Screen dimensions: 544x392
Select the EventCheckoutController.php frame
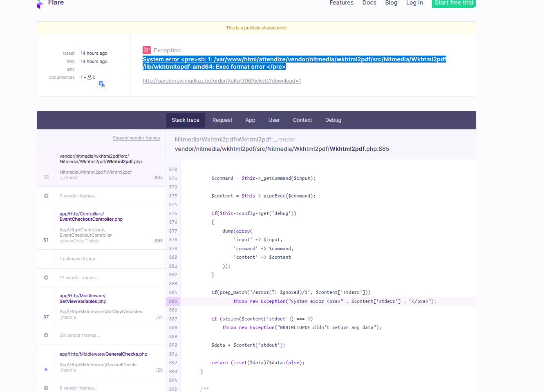(101, 227)
